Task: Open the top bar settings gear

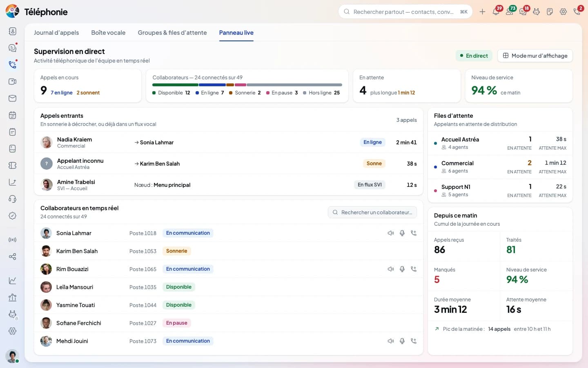Action: (563, 12)
